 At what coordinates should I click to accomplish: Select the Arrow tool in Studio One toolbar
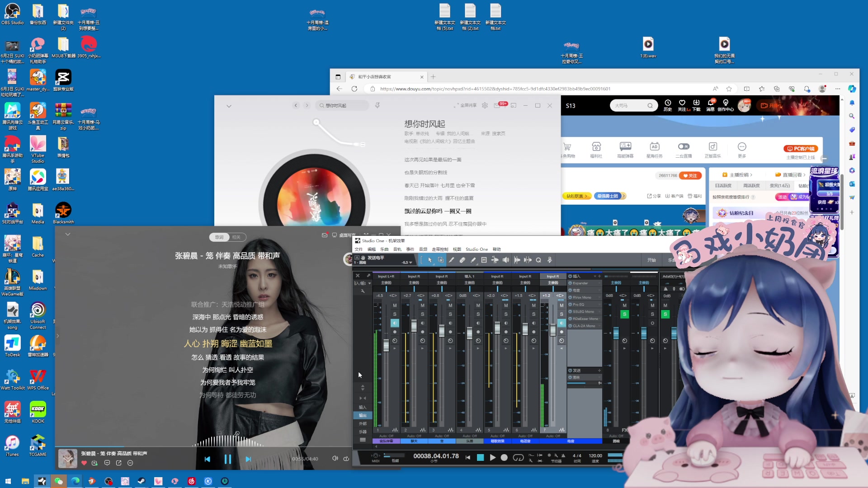pos(429,260)
